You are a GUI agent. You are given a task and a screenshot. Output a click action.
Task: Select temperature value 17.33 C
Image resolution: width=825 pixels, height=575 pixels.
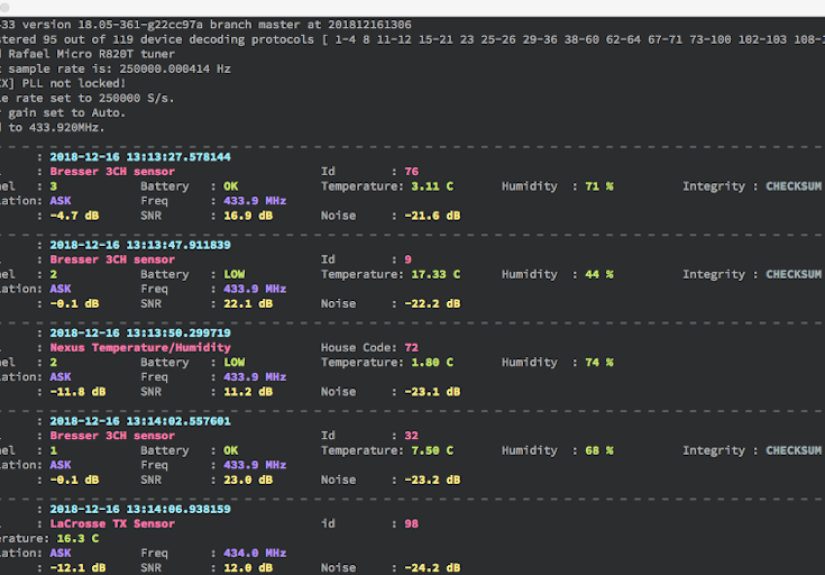(x=436, y=274)
